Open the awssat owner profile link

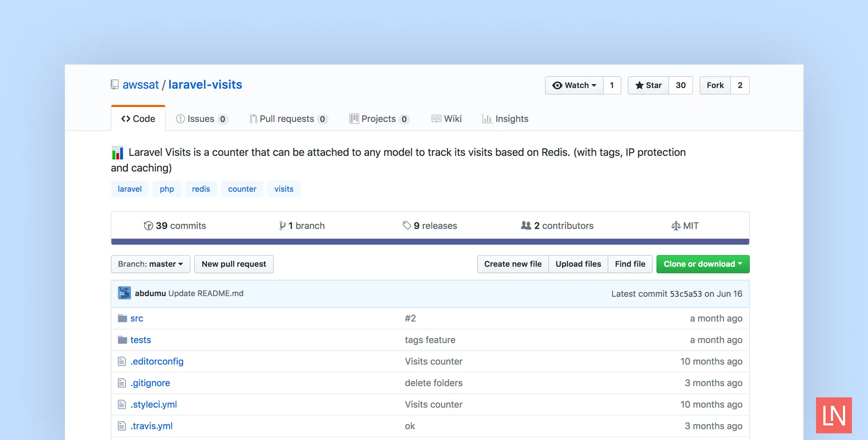click(141, 84)
